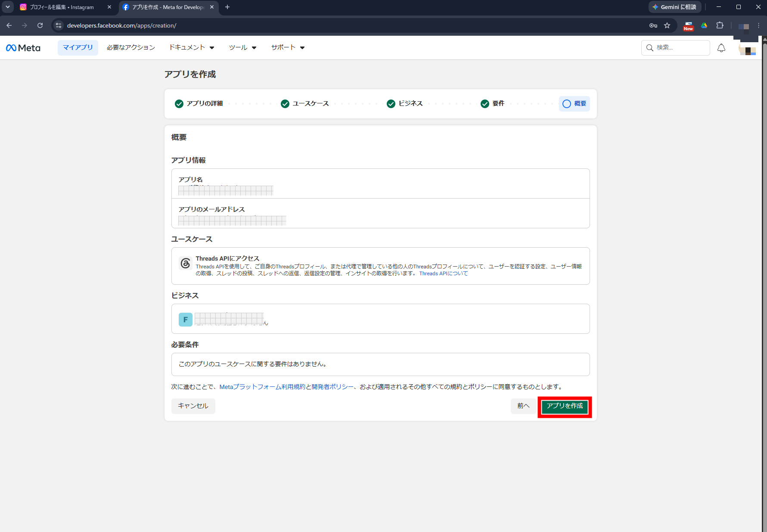767x532 pixels.
Task: Click the green アプリを作成 button
Action: click(565, 406)
